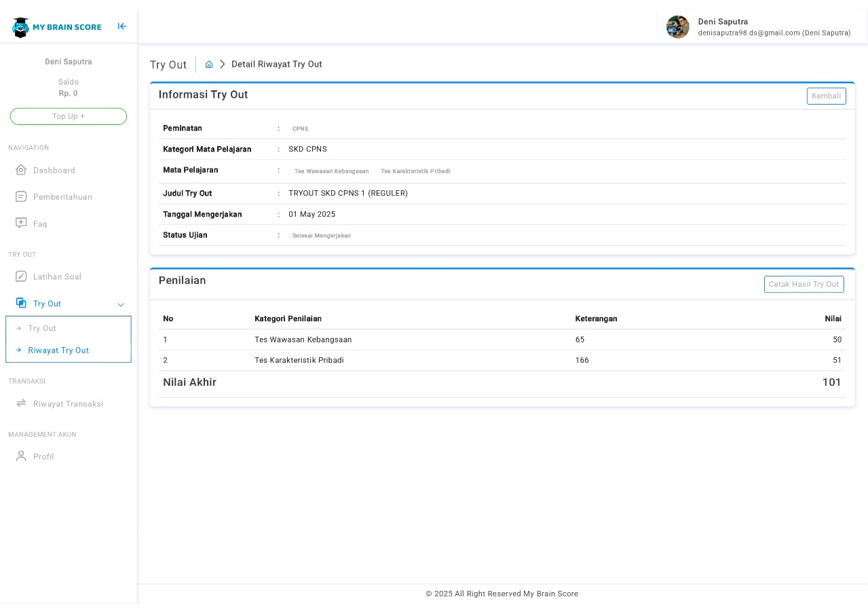Open Faq via its sidebar icon
The height and width of the screenshot is (614, 868).
(x=20, y=223)
